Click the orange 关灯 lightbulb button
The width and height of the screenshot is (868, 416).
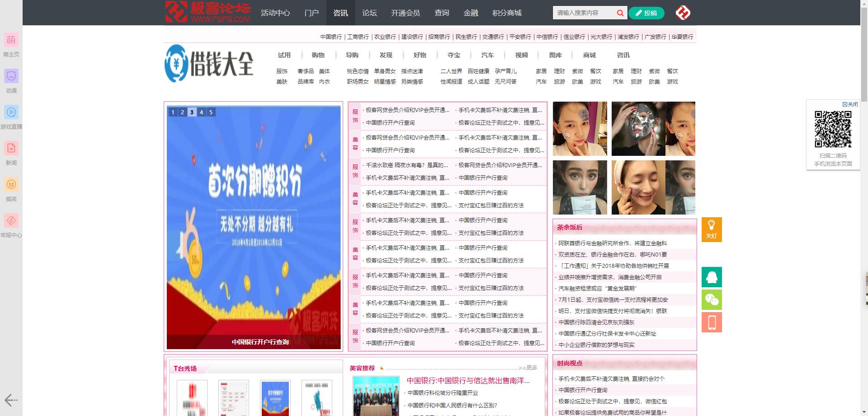click(712, 229)
